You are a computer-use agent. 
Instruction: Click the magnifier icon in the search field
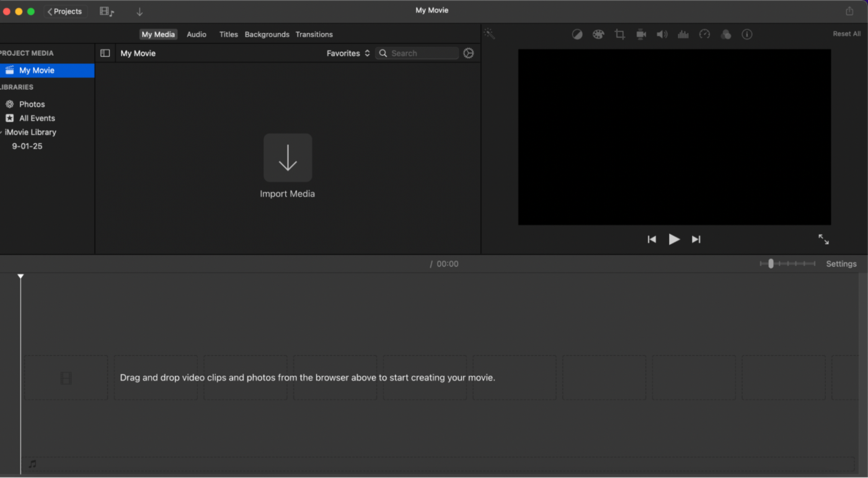383,53
